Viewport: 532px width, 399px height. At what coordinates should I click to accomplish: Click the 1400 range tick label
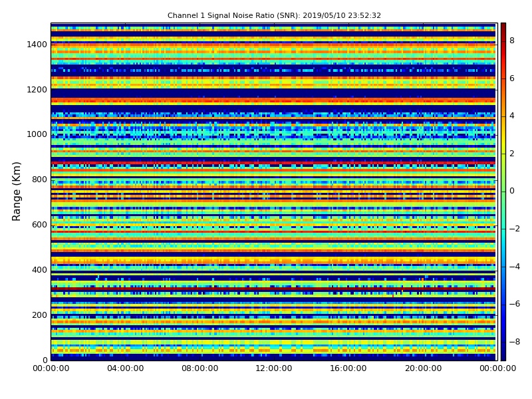pyautogui.click(x=37, y=45)
